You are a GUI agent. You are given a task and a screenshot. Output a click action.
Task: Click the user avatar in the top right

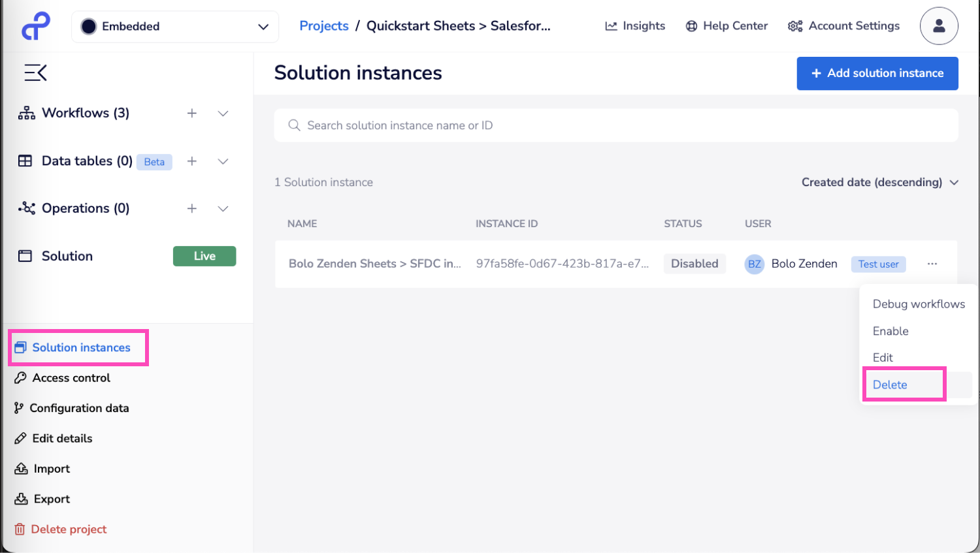click(x=939, y=25)
